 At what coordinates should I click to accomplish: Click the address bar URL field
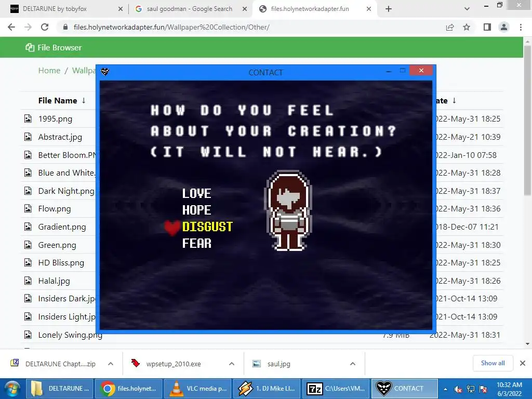coord(251,27)
